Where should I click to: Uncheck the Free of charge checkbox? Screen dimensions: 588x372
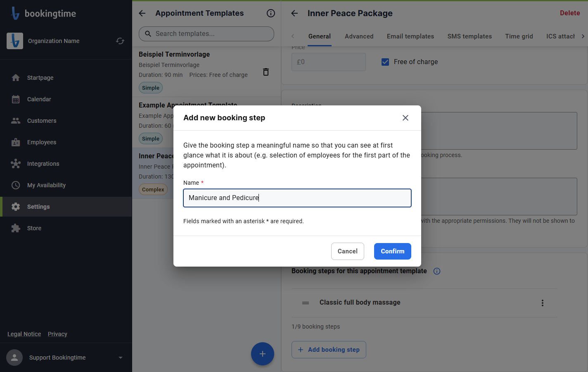coord(385,62)
